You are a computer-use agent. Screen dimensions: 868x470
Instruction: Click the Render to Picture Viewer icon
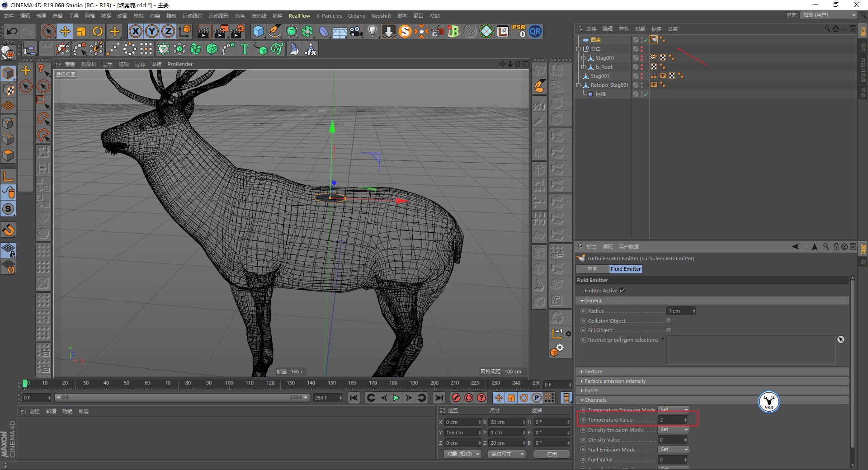(x=221, y=31)
